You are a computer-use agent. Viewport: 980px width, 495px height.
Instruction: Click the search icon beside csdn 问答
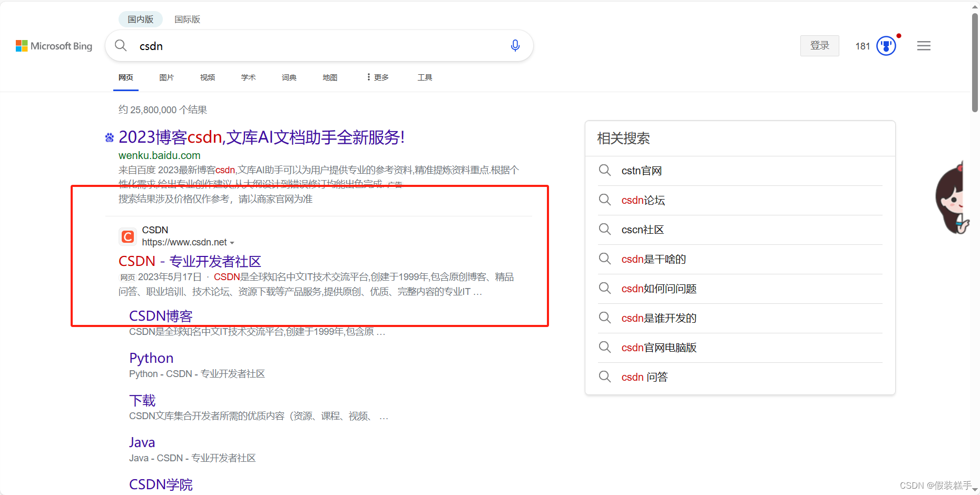605,377
